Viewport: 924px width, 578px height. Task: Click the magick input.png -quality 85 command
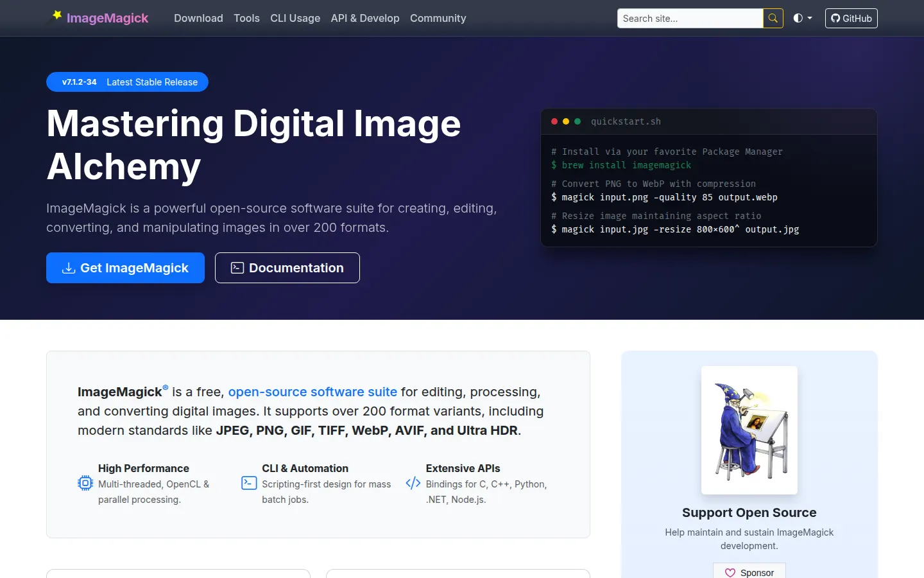pyautogui.click(x=664, y=197)
